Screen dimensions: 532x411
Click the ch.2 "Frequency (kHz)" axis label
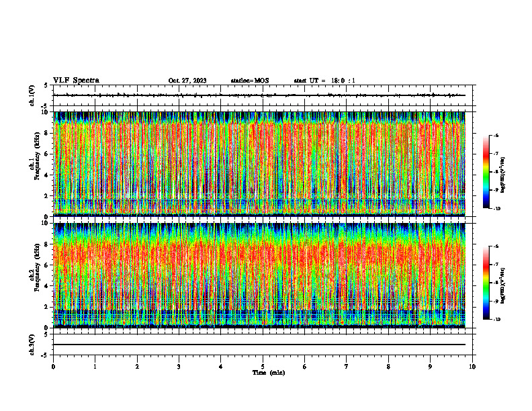click(x=38, y=267)
